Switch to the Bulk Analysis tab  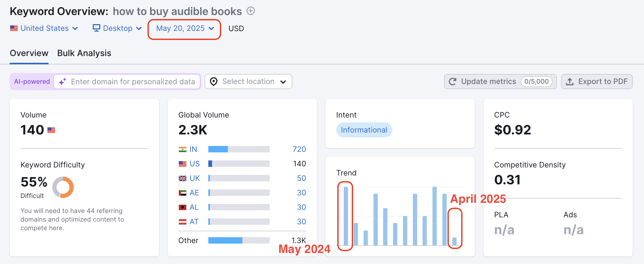click(84, 53)
